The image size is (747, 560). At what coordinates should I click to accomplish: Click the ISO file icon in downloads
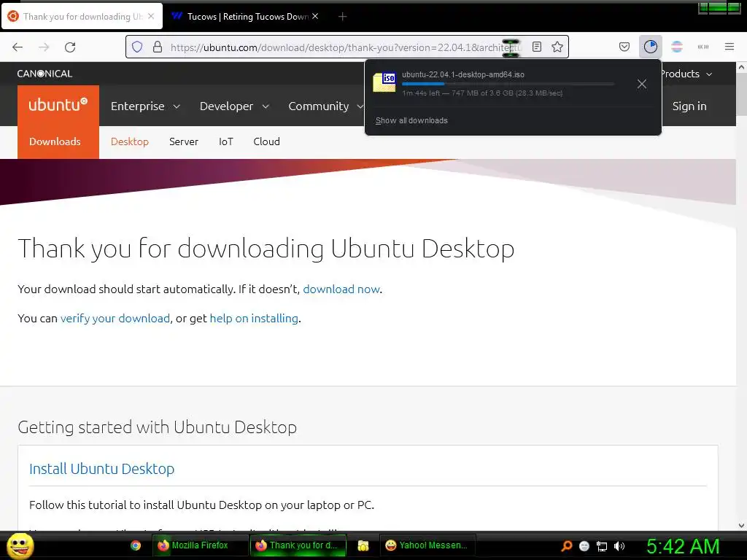[x=384, y=82]
